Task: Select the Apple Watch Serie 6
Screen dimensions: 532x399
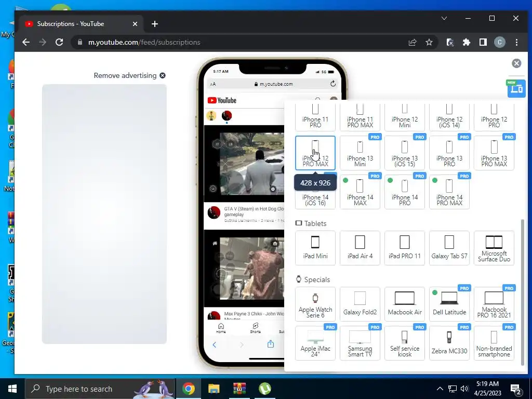Action: 315,304
